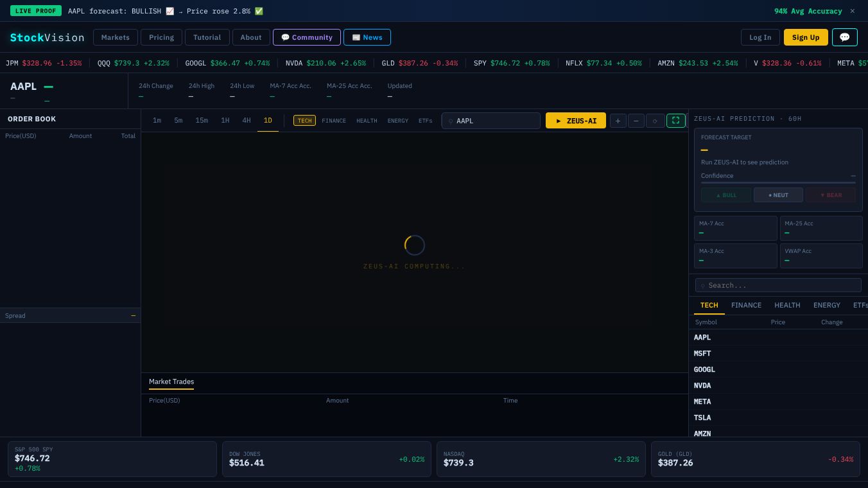868x488 pixels.
Task: Switch chart to 1H timeframe
Action: (x=225, y=121)
